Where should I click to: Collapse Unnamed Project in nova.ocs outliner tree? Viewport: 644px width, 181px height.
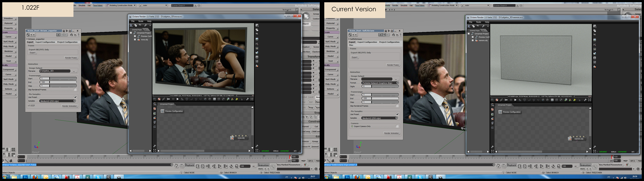tap(131, 33)
